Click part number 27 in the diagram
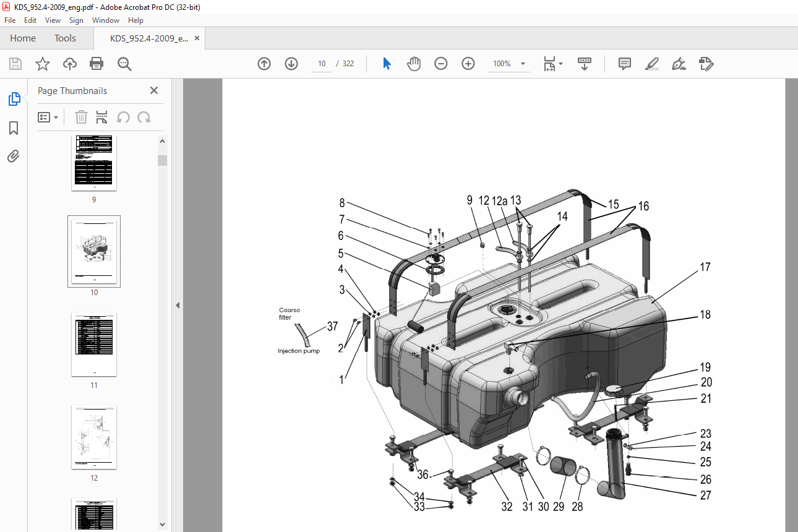This screenshot has width=798, height=532. pos(705,495)
